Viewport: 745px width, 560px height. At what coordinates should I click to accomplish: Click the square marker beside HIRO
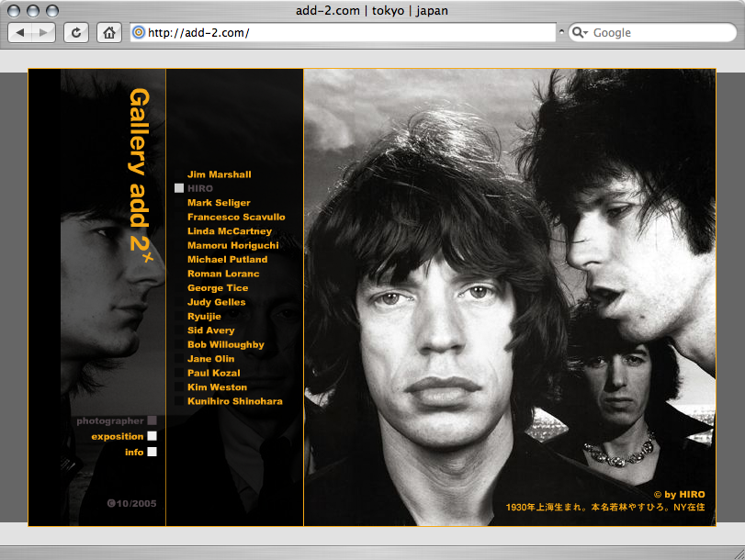click(179, 188)
